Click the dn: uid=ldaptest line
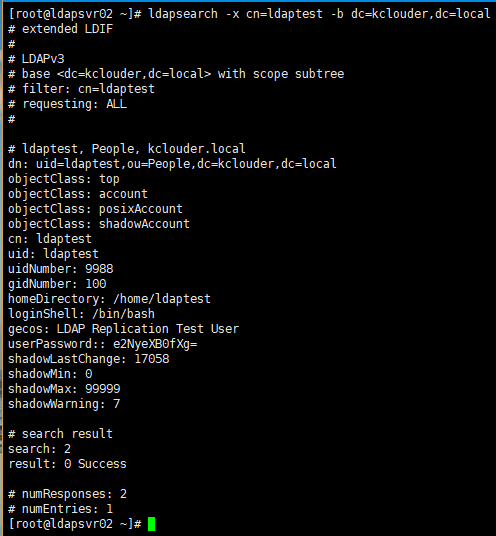 (172, 164)
